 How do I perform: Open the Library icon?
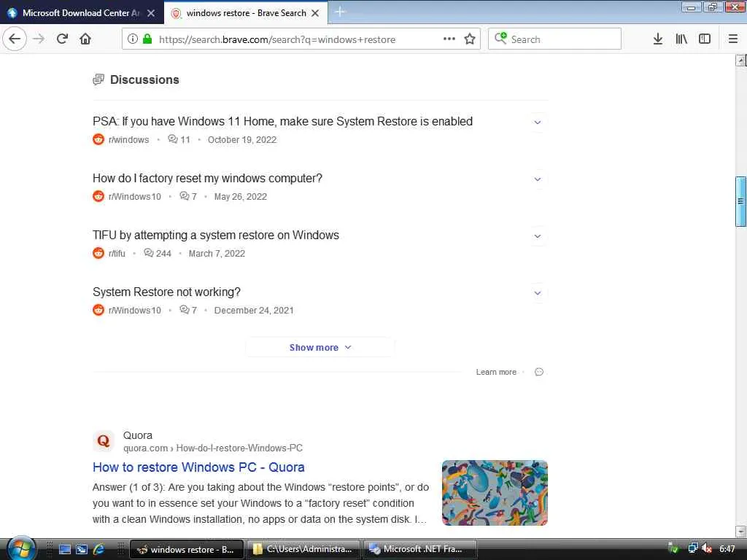[681, 39]
